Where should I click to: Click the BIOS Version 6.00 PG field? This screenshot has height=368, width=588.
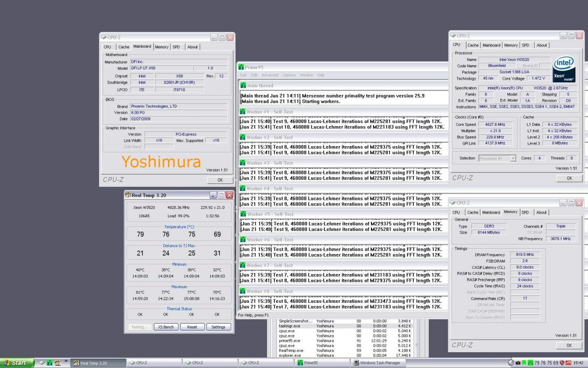(179, 113)
